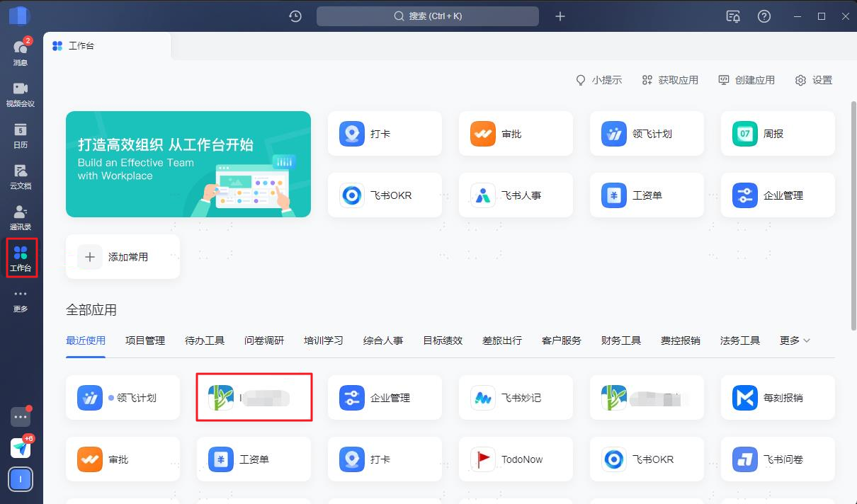Click the plus icon next to search
Screen dimensions: 857x504
point(560,16)
